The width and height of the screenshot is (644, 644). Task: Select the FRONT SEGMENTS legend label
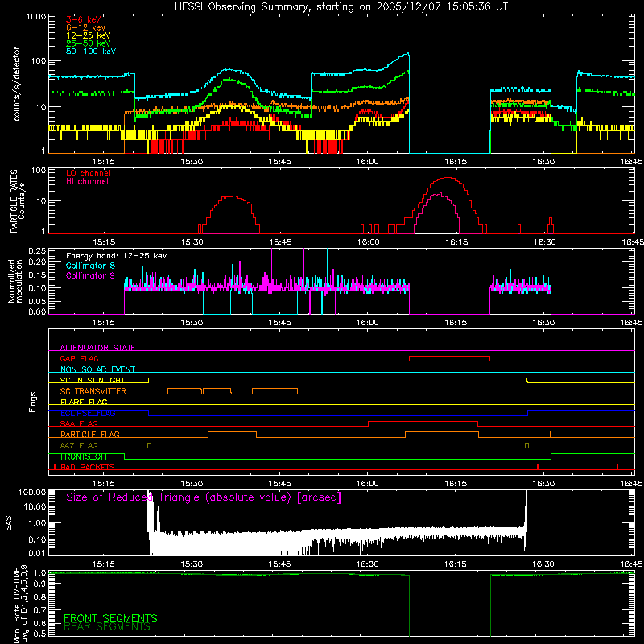(x=110, y=618)
